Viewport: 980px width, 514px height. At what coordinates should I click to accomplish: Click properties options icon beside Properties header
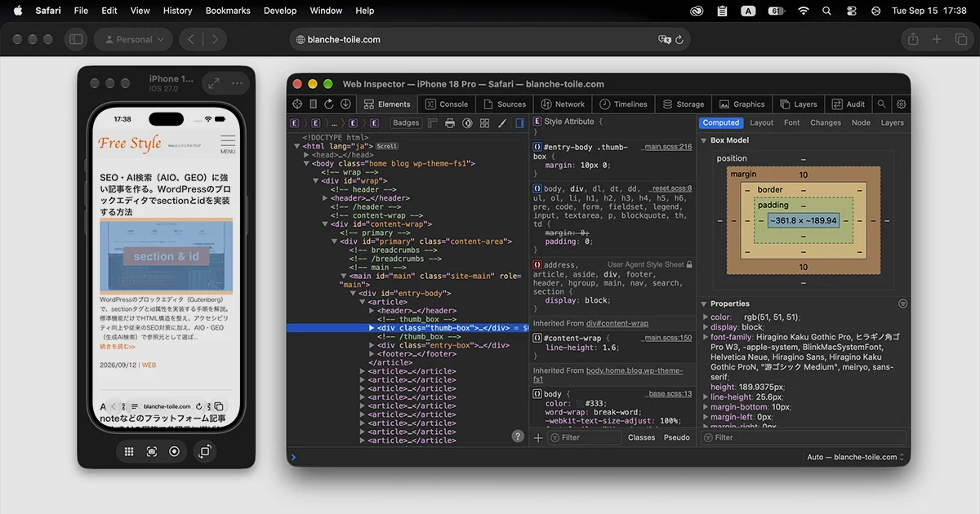(x=902, y=304)
